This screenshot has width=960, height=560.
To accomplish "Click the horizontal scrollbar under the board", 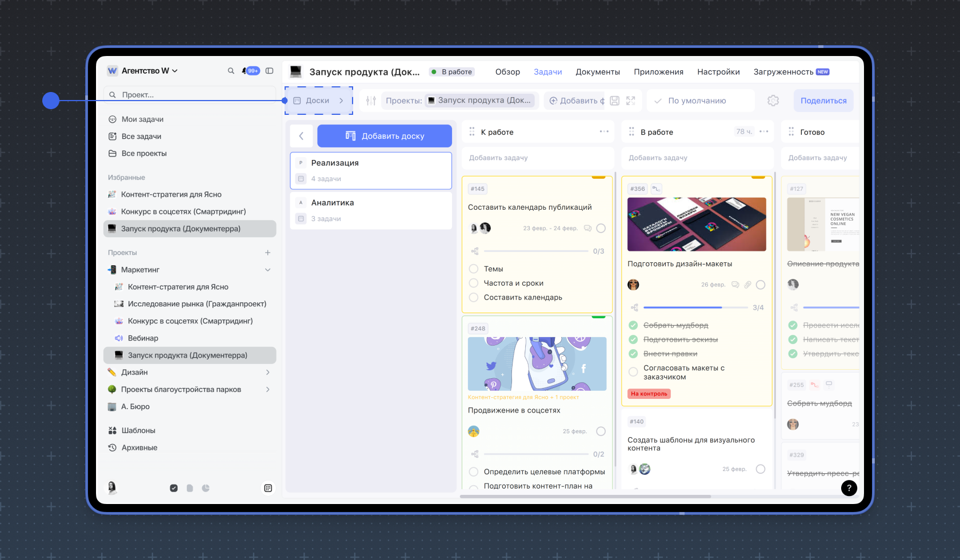I will pos(585,497).
